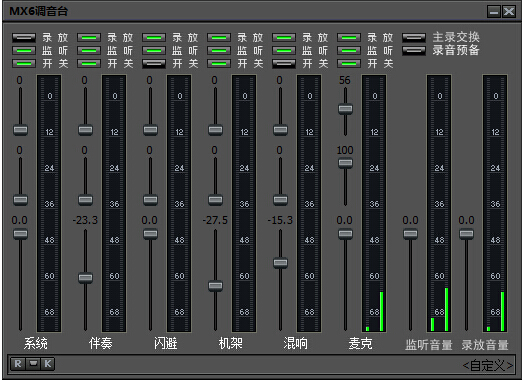
Task: Toggle 监听 for the 系统 channel
Action: tap(24, 51)
